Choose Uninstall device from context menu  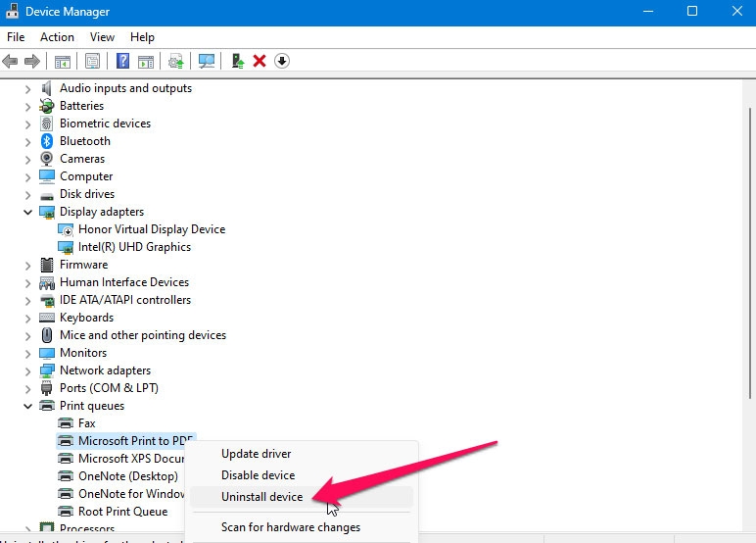click(302, 497)
